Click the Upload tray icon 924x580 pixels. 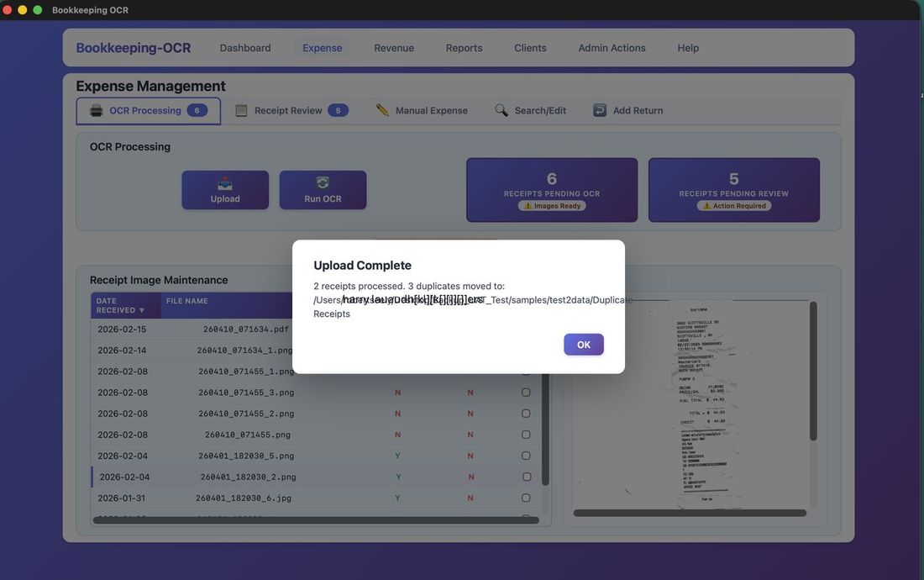pos(224,182)
